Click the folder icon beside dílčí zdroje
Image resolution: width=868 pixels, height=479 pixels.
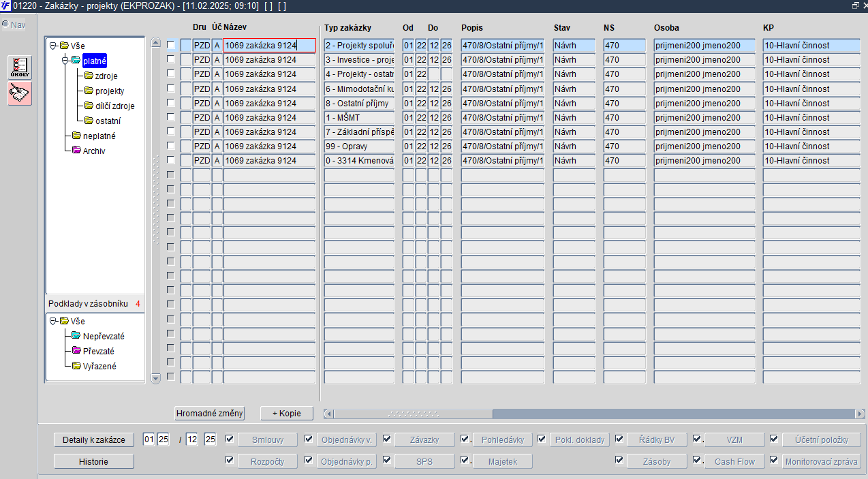89,106
